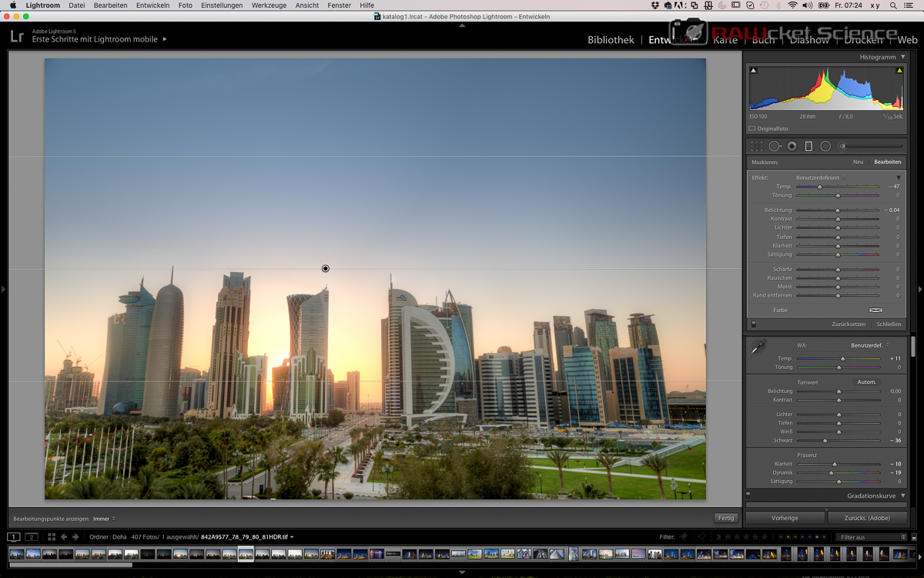Open the Datei menu
The width and height of the screenshot is (924, 578).
[77, 5]
